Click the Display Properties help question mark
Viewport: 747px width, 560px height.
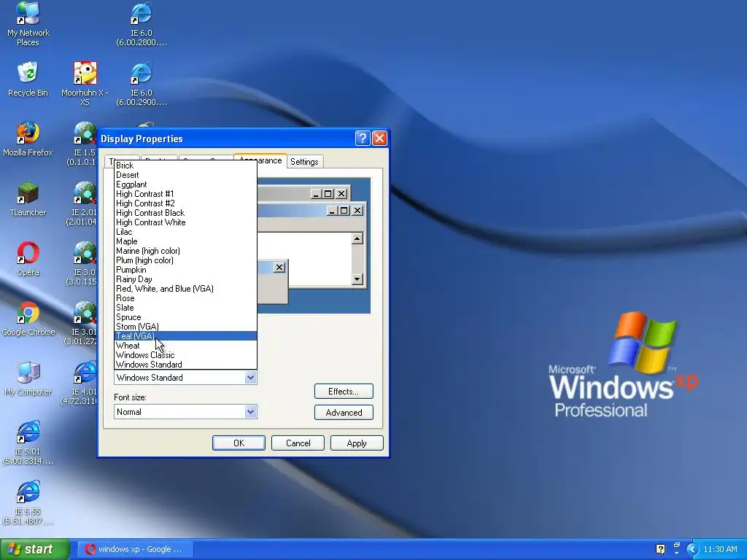(x=362, y=138)
